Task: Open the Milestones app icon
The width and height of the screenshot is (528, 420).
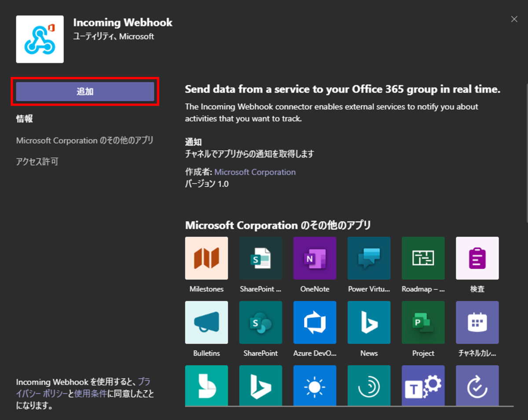Action: (x=206, y=258)
